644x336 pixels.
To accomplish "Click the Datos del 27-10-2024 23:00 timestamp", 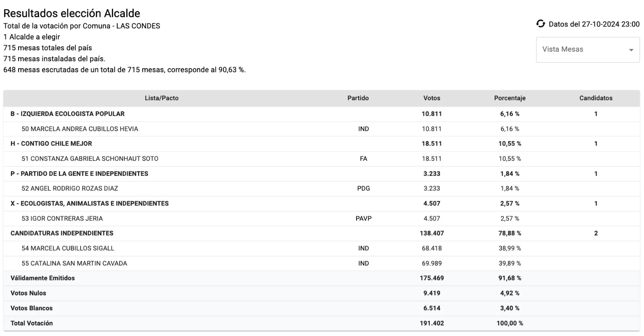I will [x=594, y=24].
